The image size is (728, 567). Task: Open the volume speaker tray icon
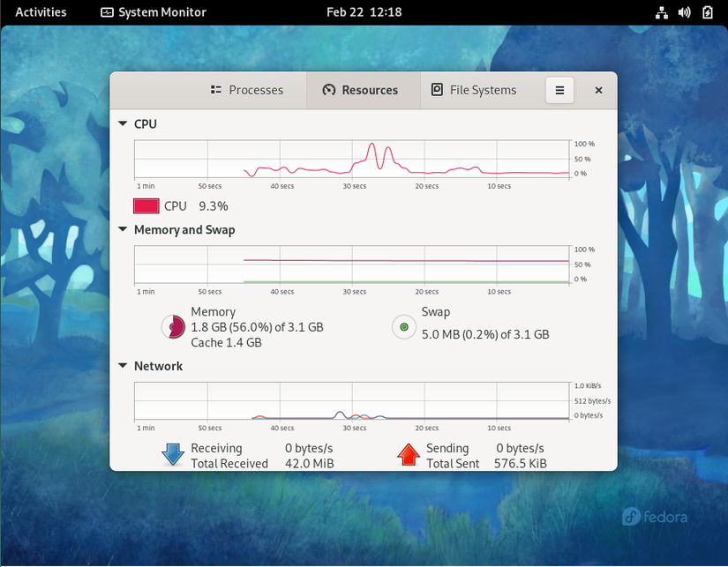[685, 12]
